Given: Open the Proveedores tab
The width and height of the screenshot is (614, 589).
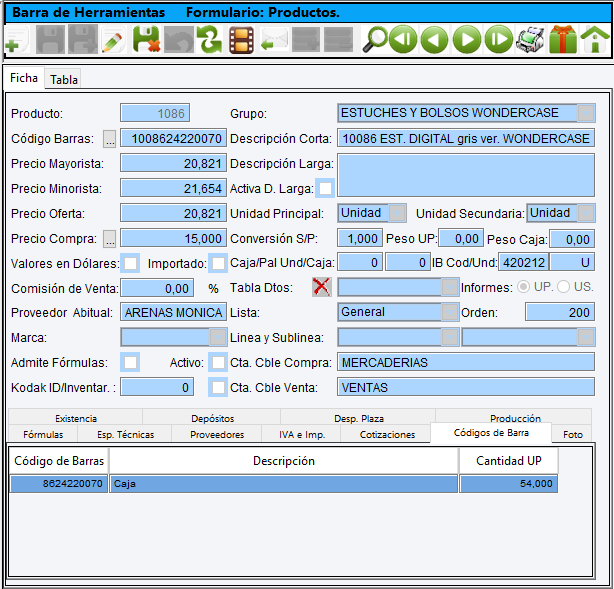Looking at the screenshot, I should coord(217,435).
